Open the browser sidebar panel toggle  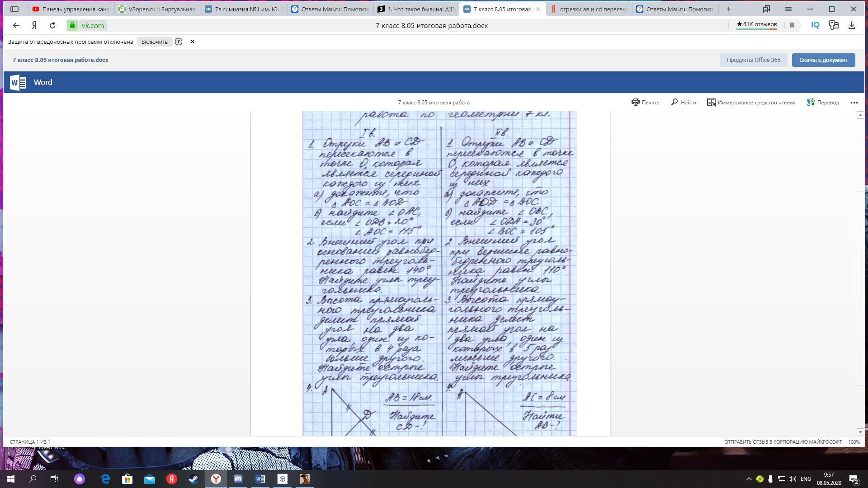14,9
